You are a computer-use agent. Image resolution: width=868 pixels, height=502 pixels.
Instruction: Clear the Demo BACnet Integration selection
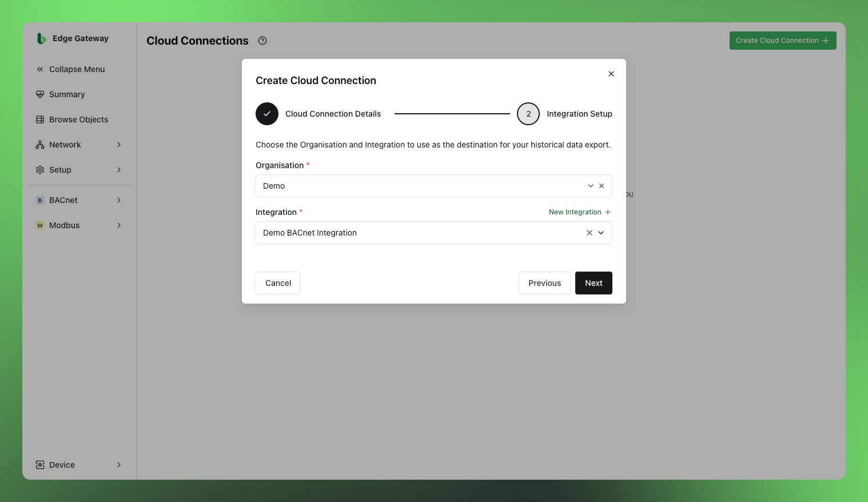click(x=590, y=233)
